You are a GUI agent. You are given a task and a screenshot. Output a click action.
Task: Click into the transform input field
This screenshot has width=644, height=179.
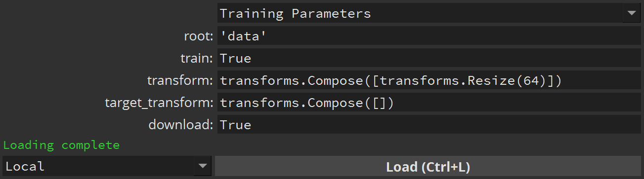[429, 80]
